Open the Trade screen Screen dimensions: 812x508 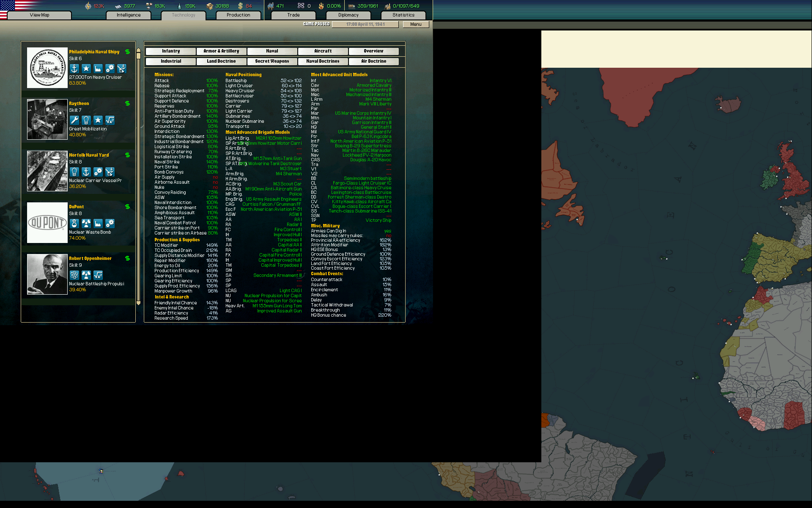coord(294,15)
